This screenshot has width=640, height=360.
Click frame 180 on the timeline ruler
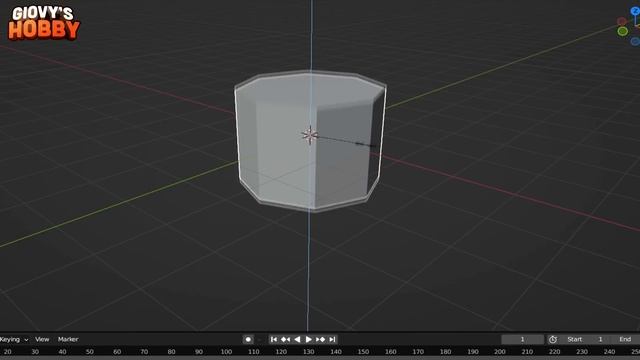click(x=445, y=351)
